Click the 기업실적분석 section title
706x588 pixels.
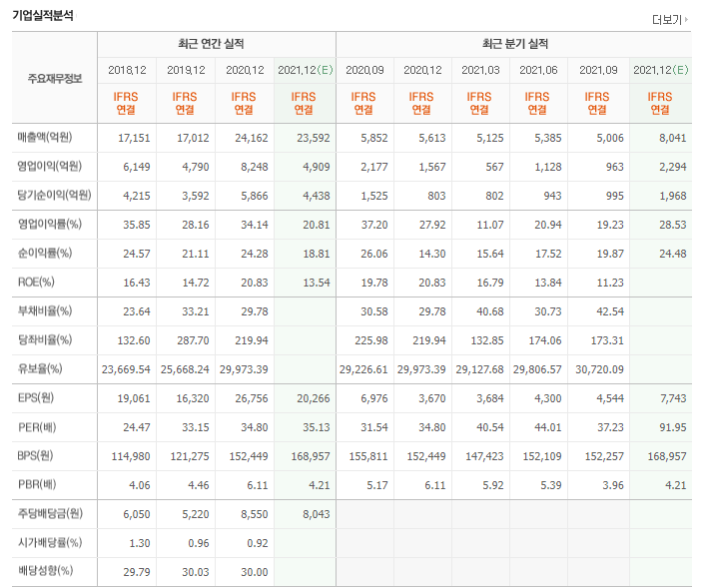point(43,15)
